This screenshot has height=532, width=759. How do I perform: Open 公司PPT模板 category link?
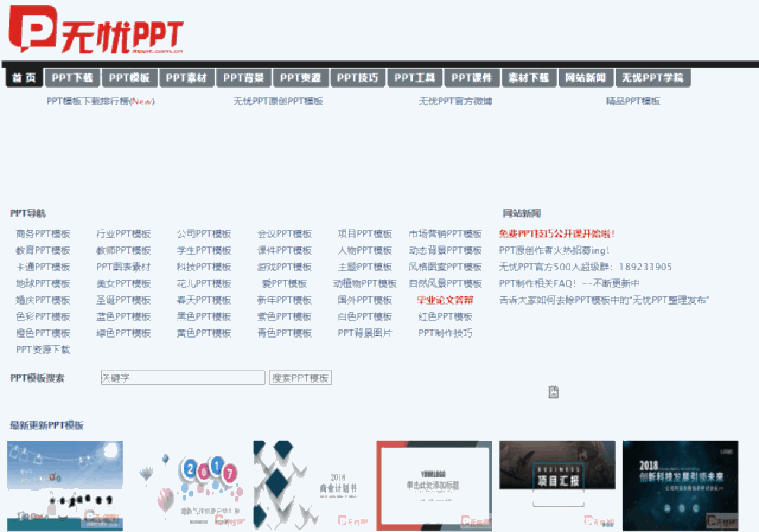coord(204,234)
